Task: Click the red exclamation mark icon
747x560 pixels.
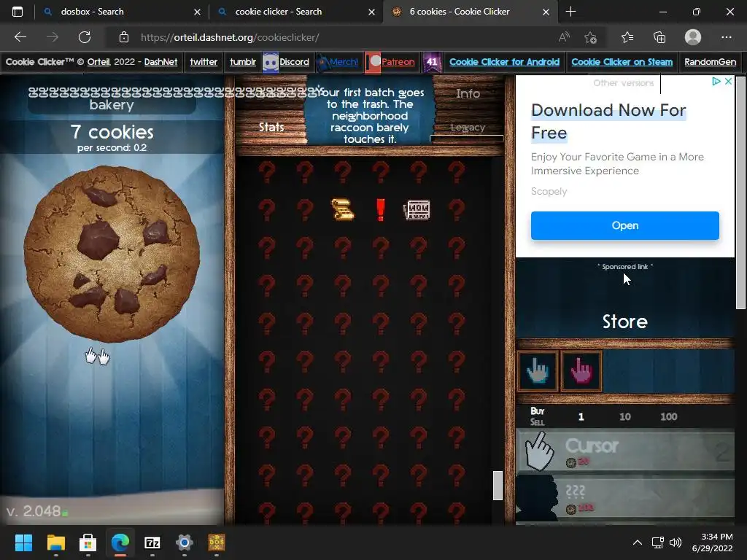Action: (x=380, y=209)
